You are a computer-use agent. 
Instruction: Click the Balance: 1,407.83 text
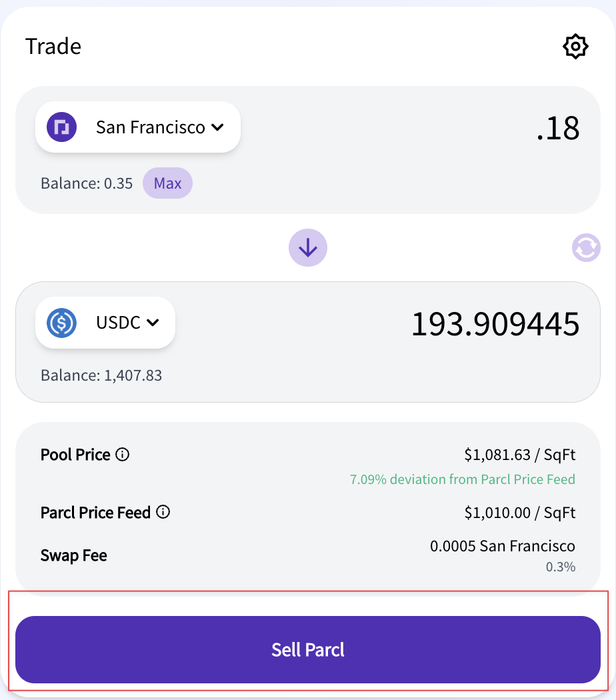coord(101,375)
